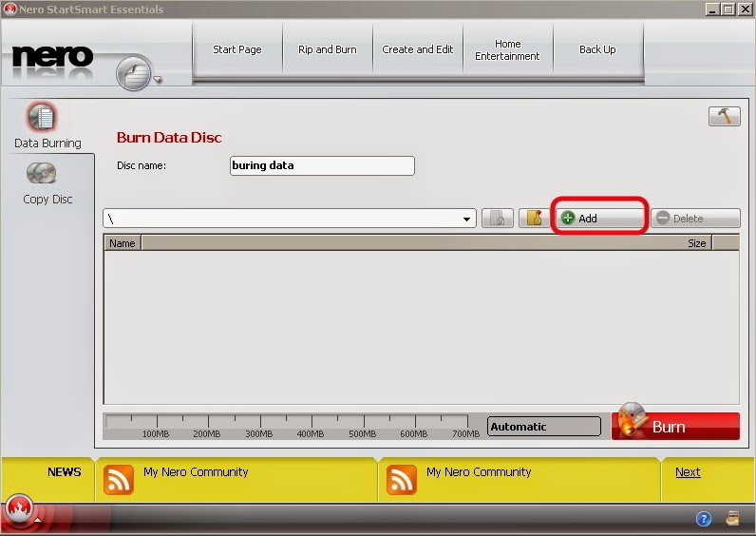756x536 pixels.
Task: Open the first My Nero Community news link
Action: (196, 471)
